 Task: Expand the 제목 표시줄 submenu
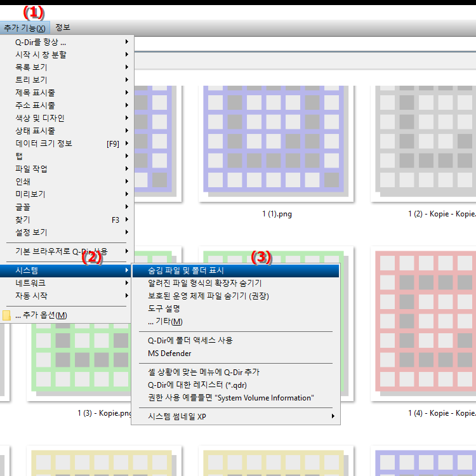pos(66,93)
